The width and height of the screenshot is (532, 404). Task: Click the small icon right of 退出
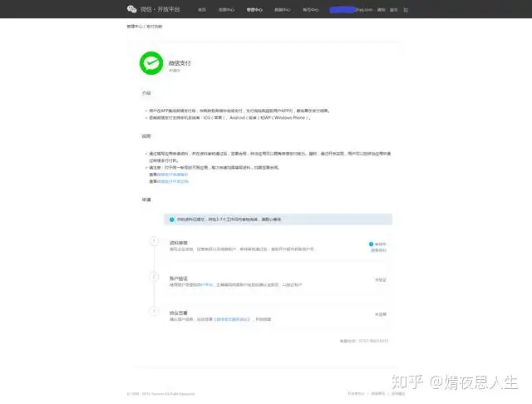click(406, 10)
